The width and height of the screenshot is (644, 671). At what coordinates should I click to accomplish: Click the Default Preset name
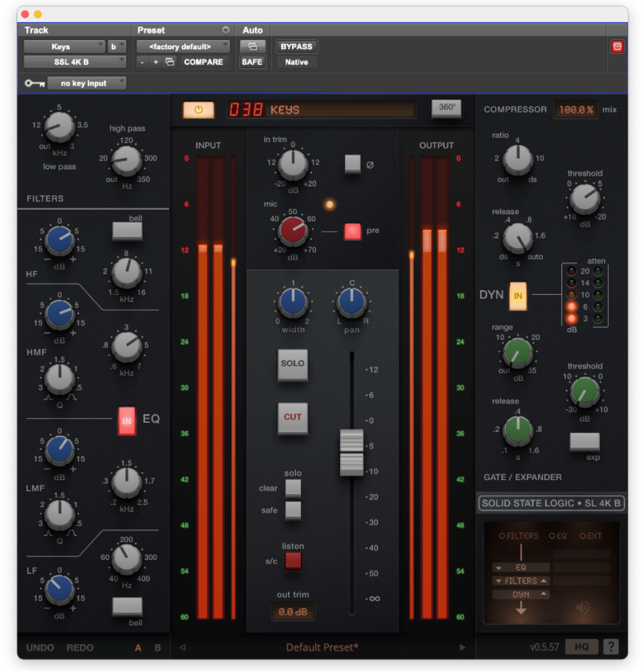tap(323, 648)
